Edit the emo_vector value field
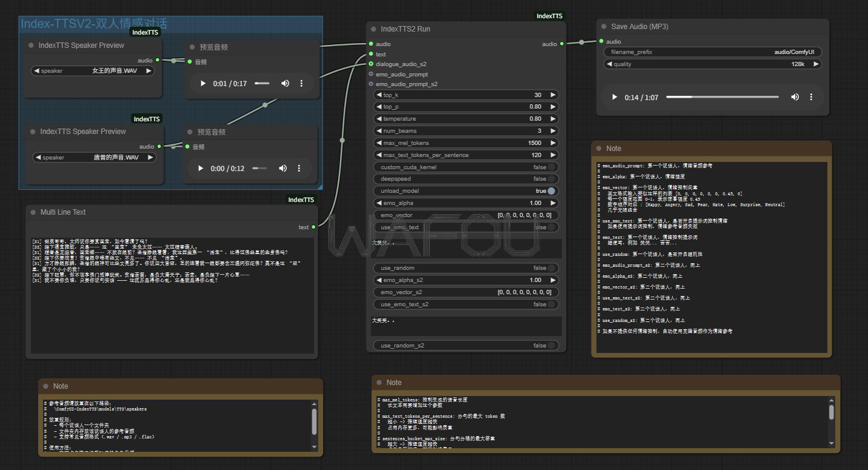Viewport: 868px width, 470px height. [466, 215]
